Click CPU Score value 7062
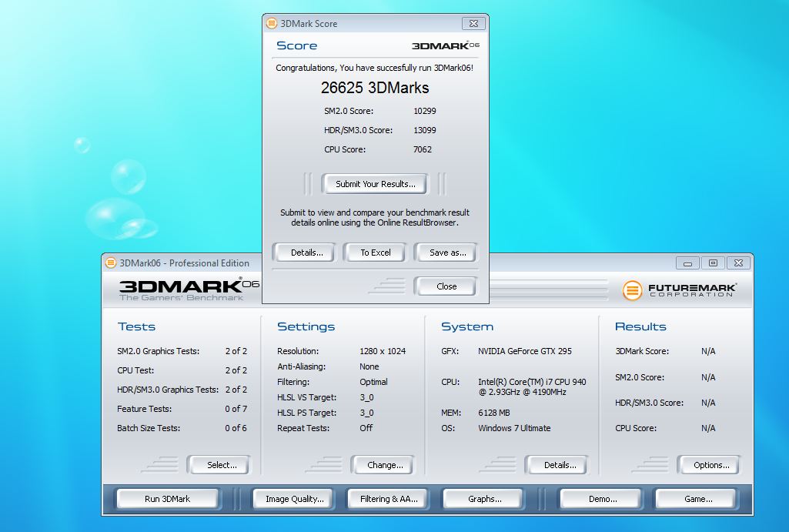Image resolution: width=789 pixels, height=532 pixels. tap(422, 149)
